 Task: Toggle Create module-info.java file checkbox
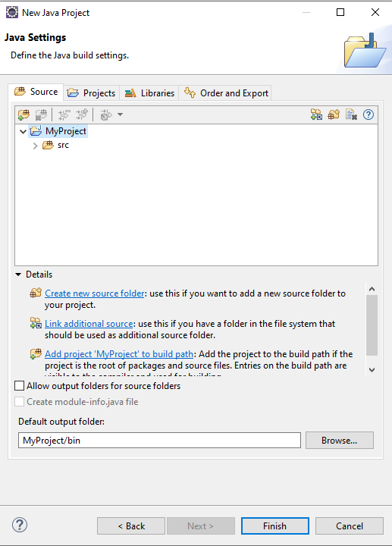click(20, 402)
